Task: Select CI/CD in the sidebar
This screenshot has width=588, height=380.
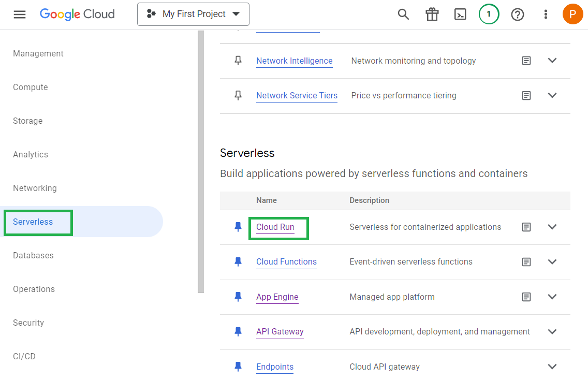Action: (x=24, y=356)
